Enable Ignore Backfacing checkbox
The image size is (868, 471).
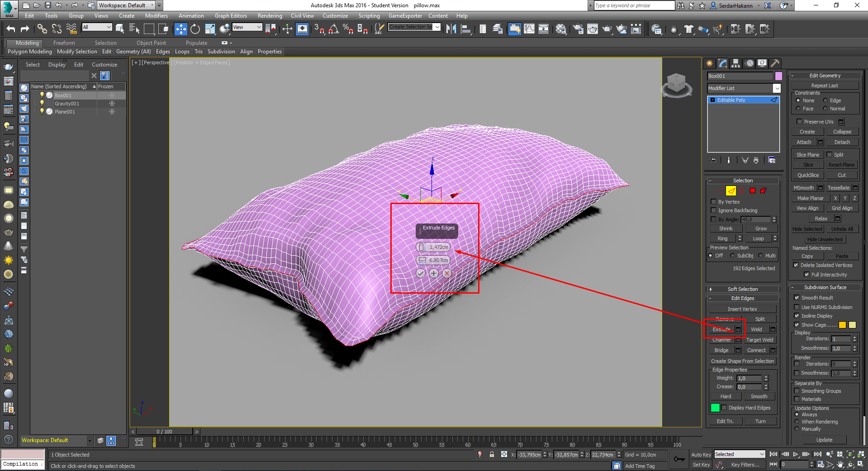[x=714, y=210]
